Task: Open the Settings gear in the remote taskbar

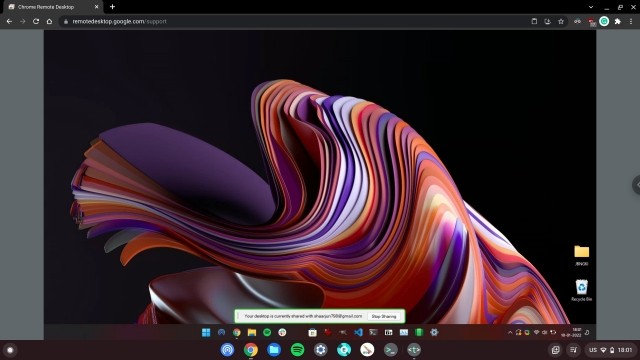Action: click(434, 332)
